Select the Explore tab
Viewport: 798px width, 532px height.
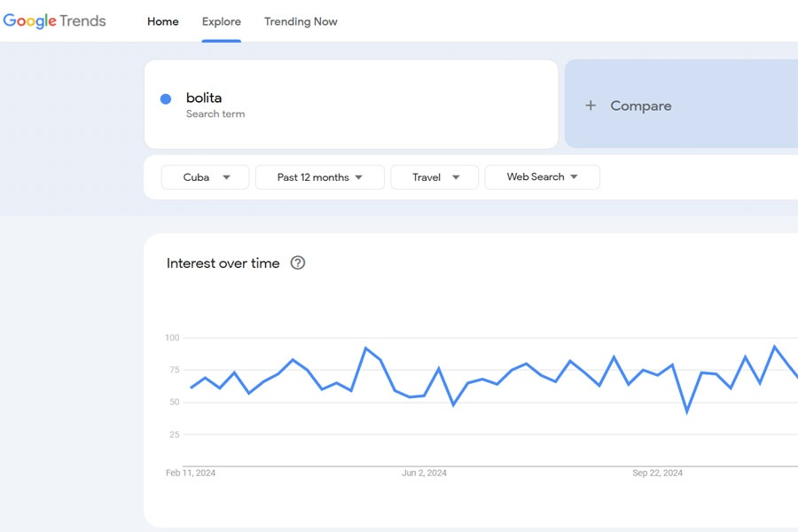coord(222,21)
